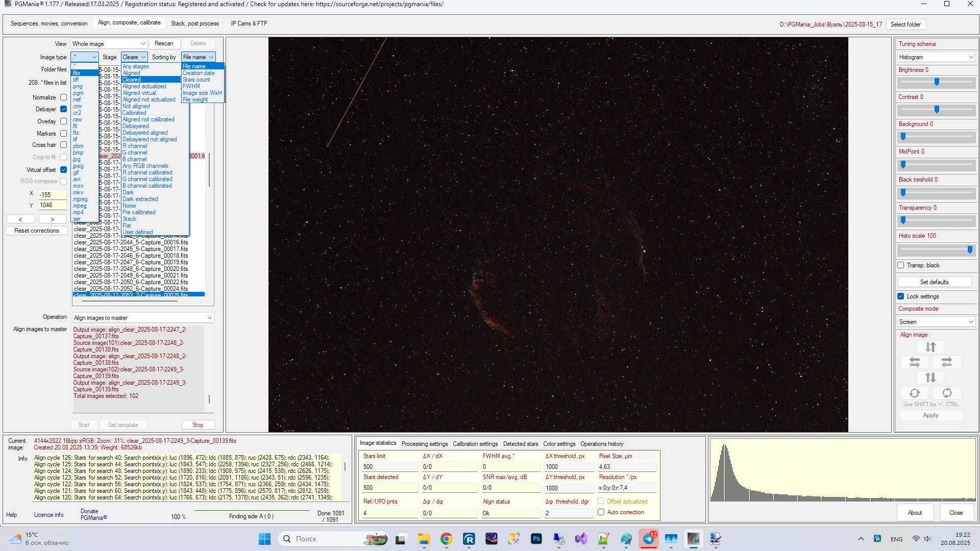Image resolution: width=980 pixels, height=551 pixels.
Task: Click the right horizontal-shift arrows in Align image
Action: pyautogui.click(x=946, y=362)
